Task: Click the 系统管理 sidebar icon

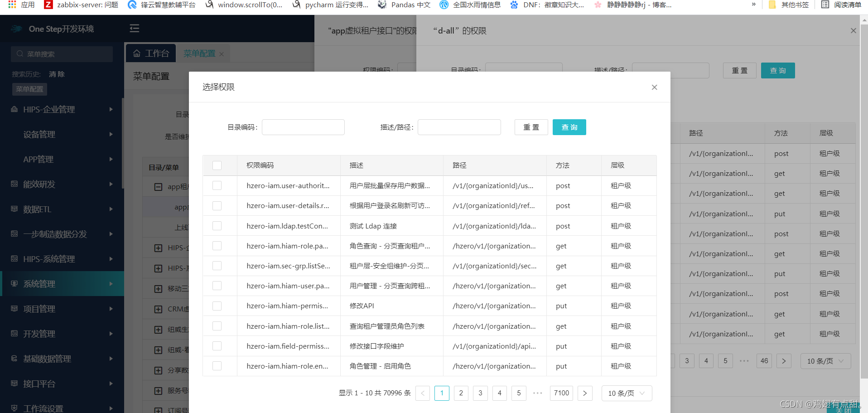Action: pos(14,284)
